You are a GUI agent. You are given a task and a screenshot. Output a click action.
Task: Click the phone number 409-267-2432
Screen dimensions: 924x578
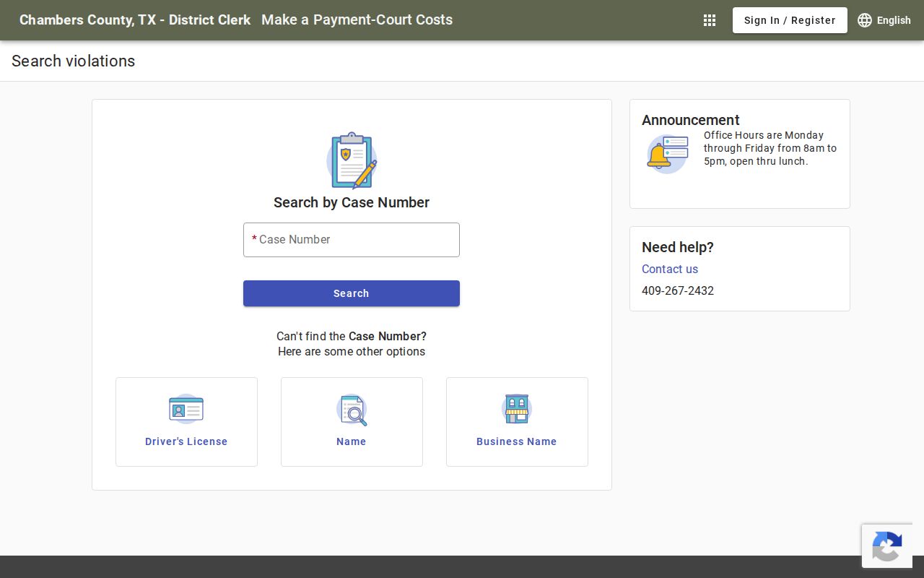(x=678, y=290)
